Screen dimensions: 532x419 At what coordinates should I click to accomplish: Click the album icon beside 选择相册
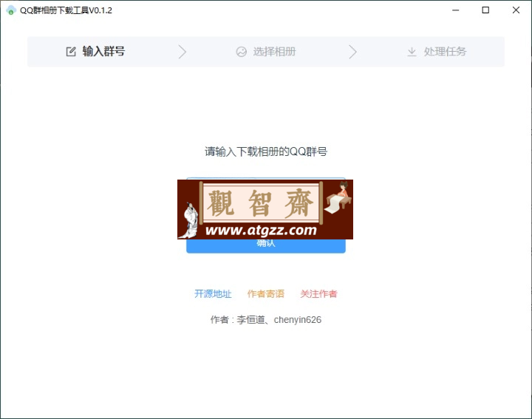(x=241, y=52)
